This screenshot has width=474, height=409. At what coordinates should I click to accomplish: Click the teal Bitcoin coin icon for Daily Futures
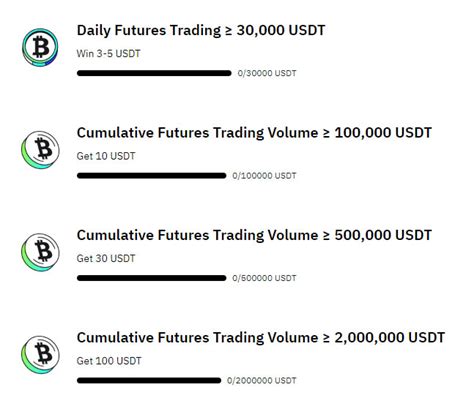tap(40, 47)
